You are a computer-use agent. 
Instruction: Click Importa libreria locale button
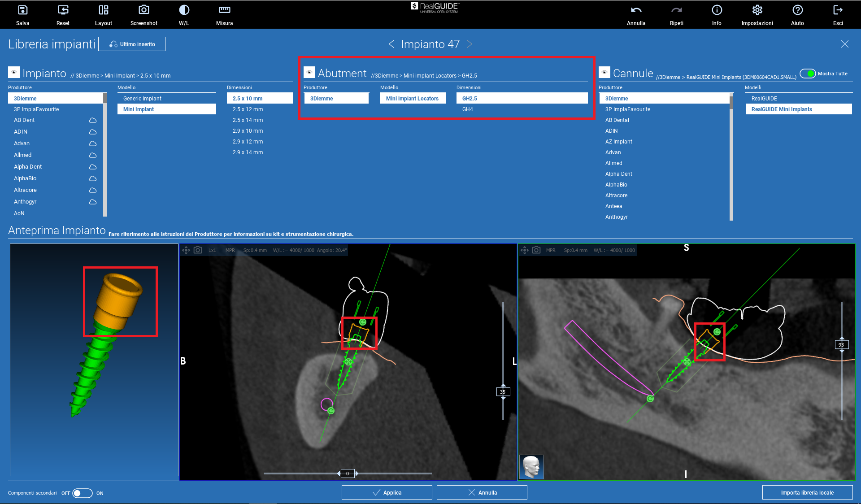(x=807, y=492)
